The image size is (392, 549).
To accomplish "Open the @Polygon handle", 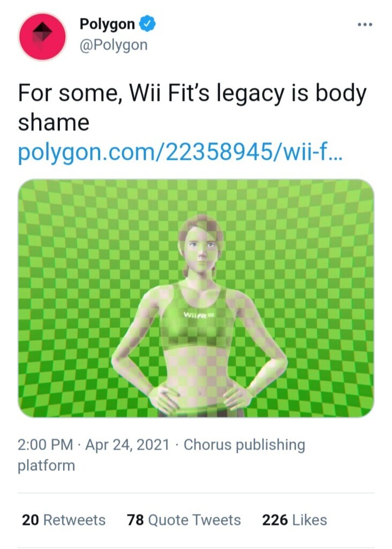I will point(114,45).
